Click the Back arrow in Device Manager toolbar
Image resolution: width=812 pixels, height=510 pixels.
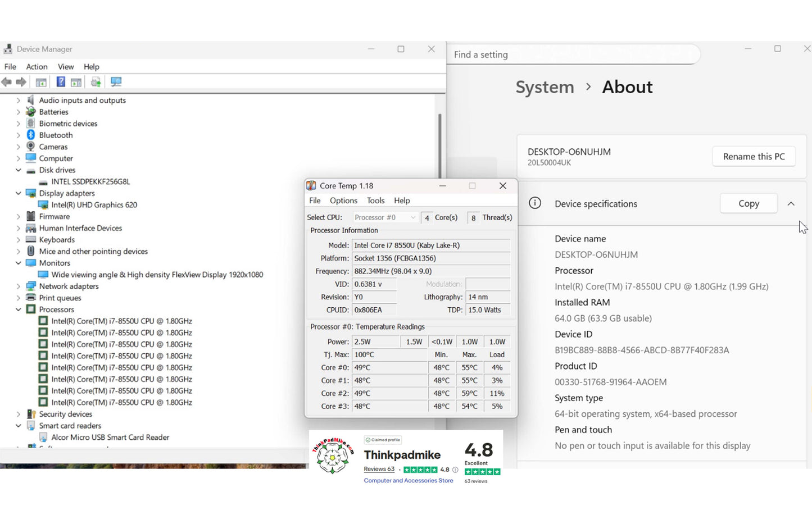pyautogui.click(x=7, y=82)
